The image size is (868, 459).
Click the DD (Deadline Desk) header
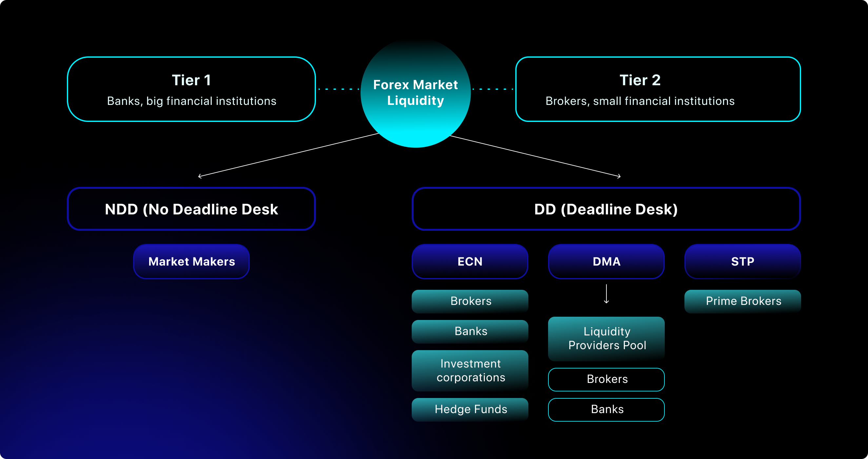coord(606,209)
